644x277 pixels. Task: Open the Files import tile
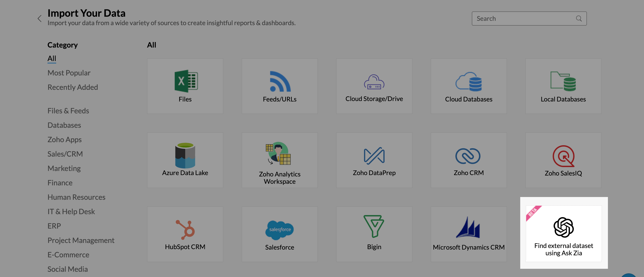185,86
